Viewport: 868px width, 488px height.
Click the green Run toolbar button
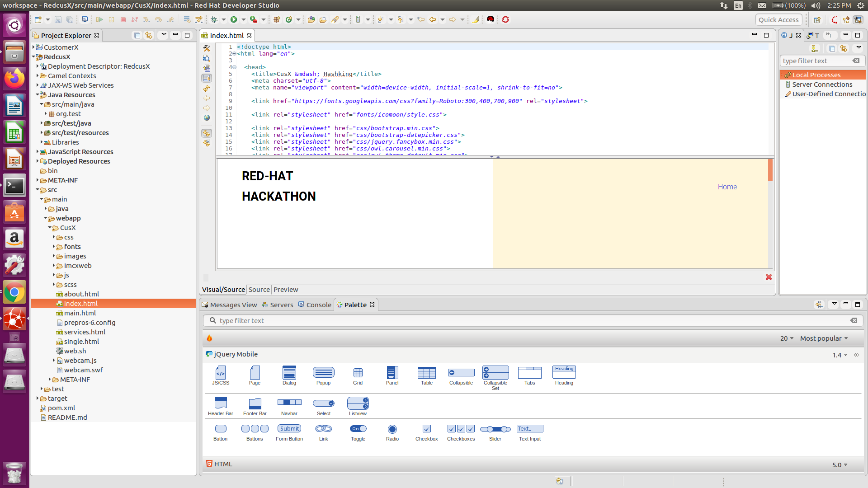pos(234,19)
